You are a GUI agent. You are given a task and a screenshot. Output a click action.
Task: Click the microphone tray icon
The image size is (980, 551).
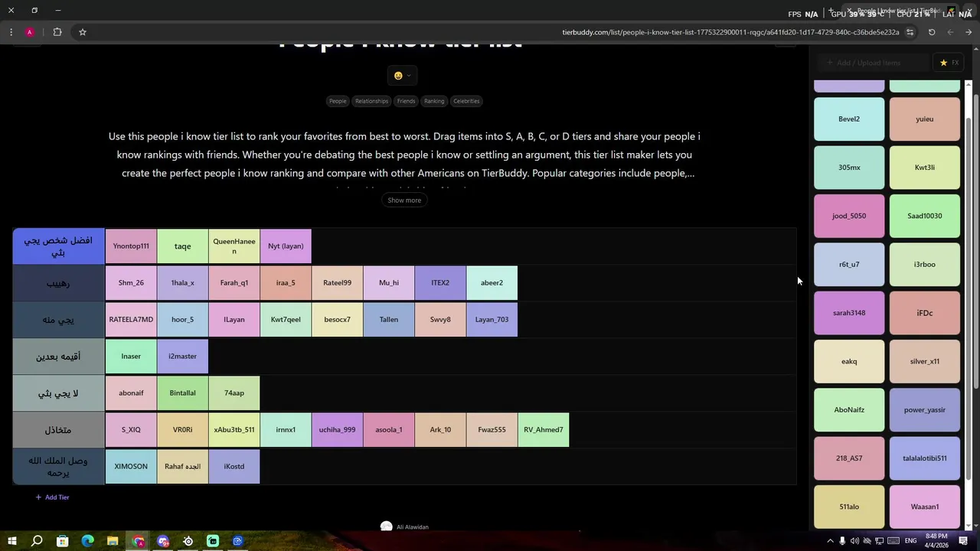pyautogui.click(x=842, y=541)
